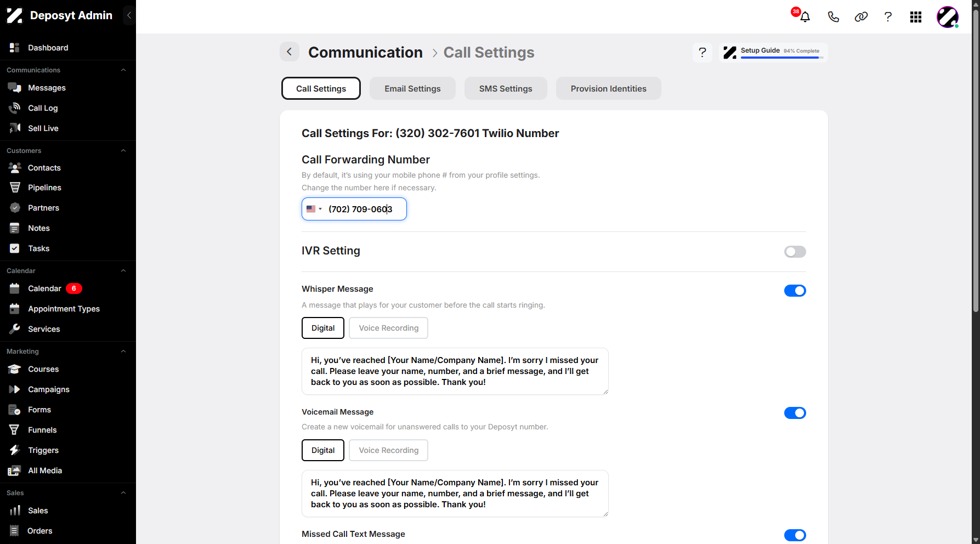Enable the IVR Setting toggle
Viewport: 980px width, 544px height.
coord(795,252)
